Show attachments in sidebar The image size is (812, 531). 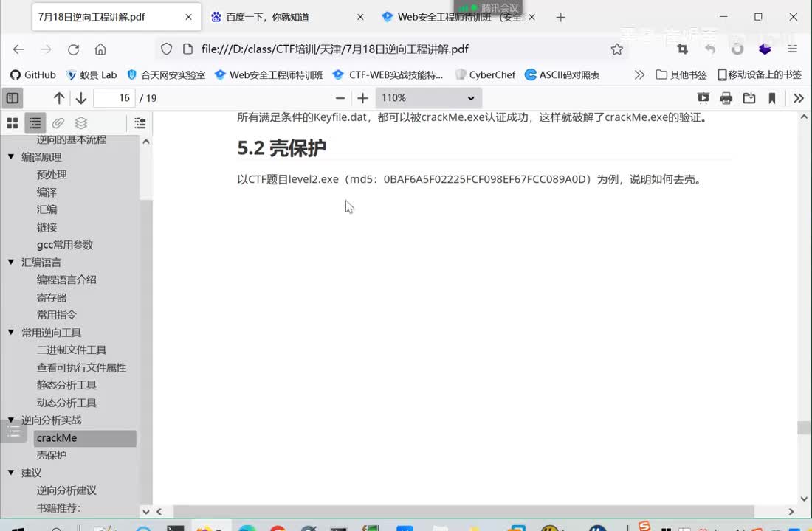[58, 122]
